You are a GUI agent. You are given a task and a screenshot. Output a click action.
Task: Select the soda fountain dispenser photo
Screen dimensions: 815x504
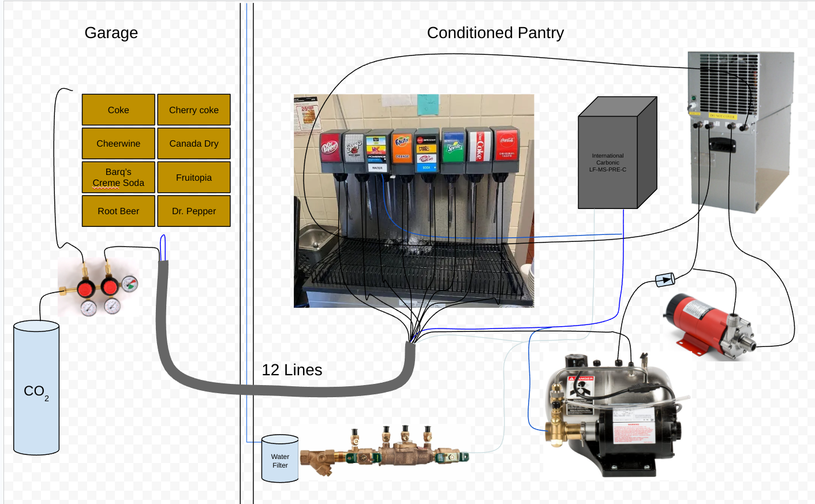(x=414, y=201)
